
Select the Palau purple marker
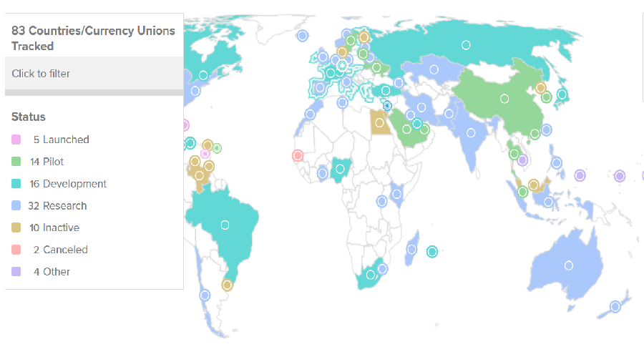tap(580, 176)
